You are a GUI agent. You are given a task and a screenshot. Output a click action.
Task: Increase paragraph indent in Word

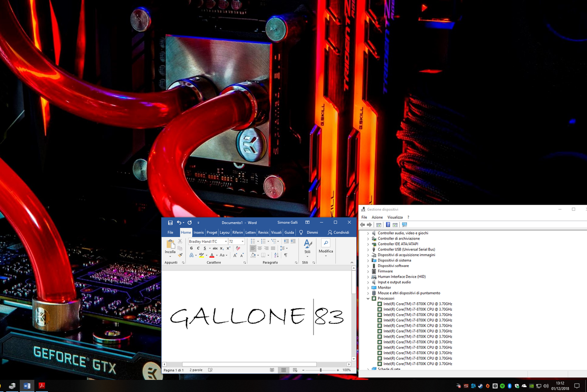coord(293,241)
